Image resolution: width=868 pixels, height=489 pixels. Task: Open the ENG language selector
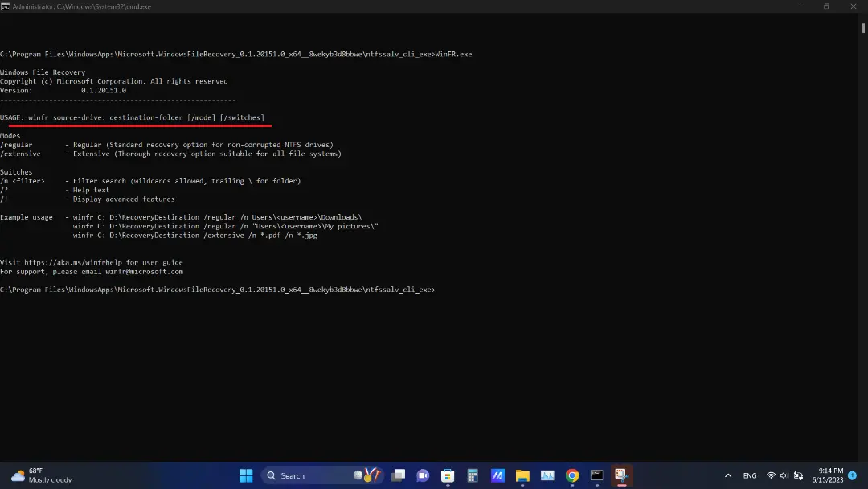click(x=750, y=475)
